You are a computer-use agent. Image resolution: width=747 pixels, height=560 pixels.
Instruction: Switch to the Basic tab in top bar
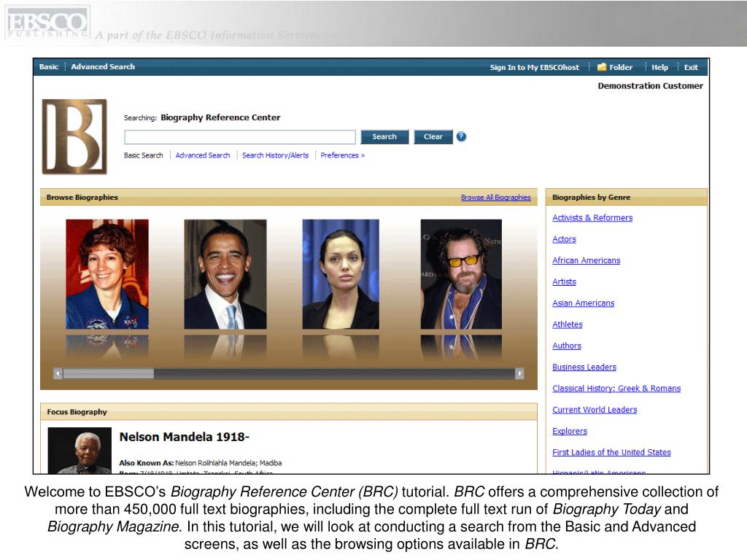point(49,66)
